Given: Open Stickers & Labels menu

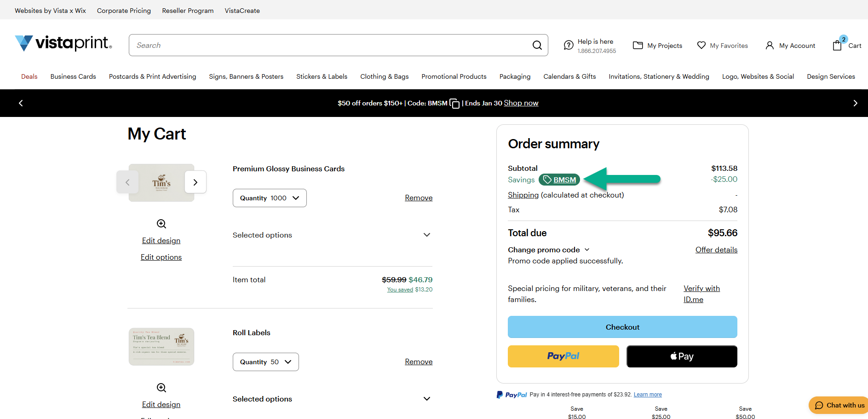Looking at the screenshot, I should click(322, 76).
